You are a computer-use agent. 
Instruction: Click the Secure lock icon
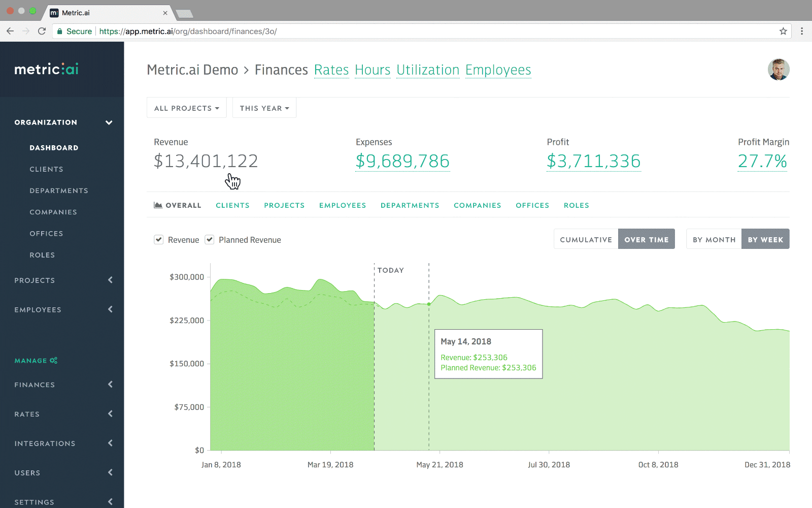59,31
